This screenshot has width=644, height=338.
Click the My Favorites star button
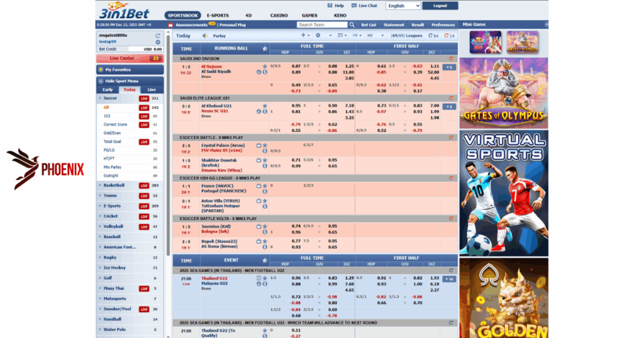tap(130, 70)
